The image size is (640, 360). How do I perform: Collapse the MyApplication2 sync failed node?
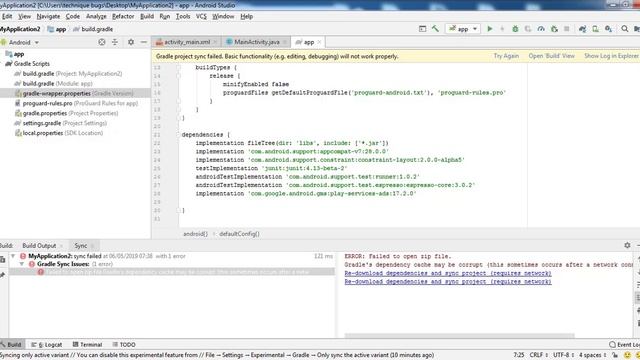(x=13, y=256)
